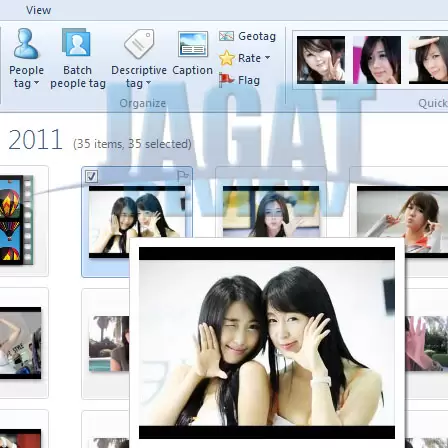Open the hot air balloon video thumbnail
Screen dimensions: 448x448
pyautogui.click(x=16, y=220)
